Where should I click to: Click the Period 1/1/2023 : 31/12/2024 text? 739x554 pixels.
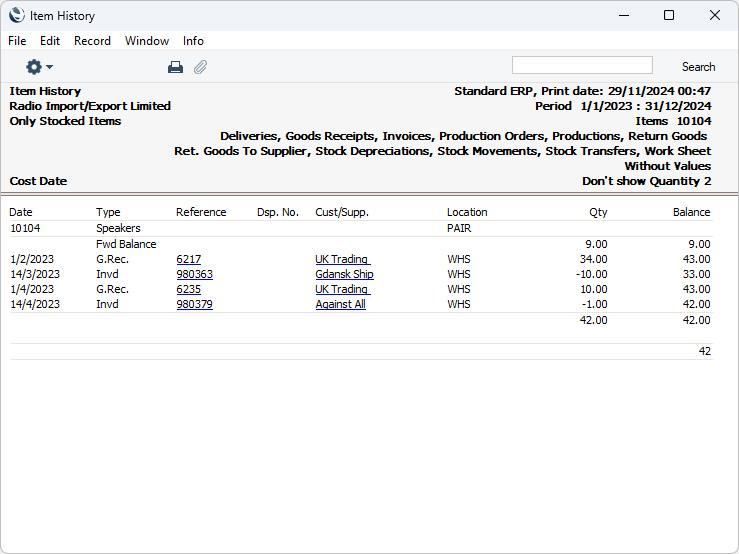[x=623, y=106]
